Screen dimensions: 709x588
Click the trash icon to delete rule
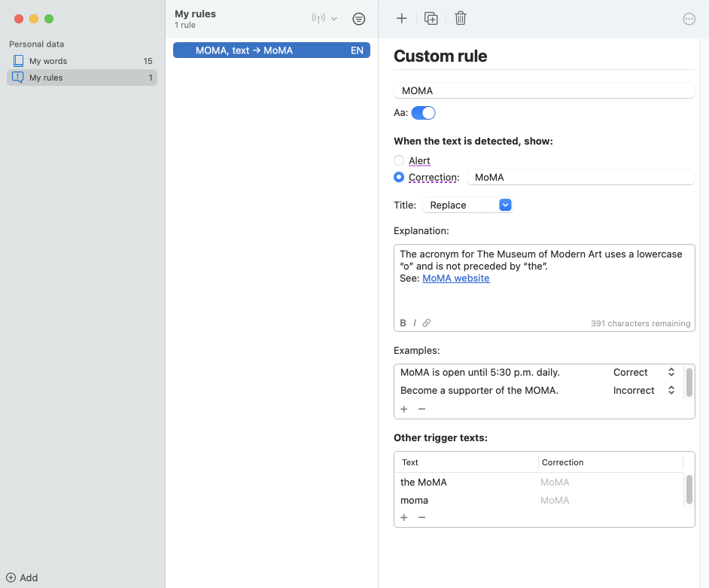(461, 19)
